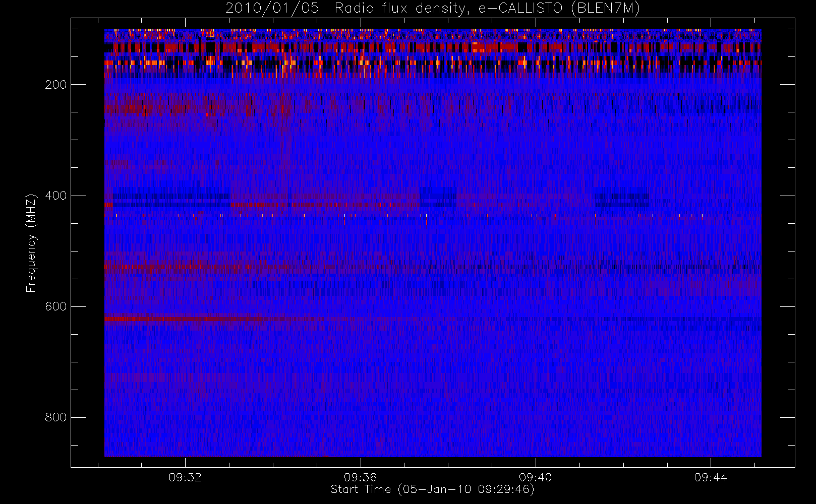Screen dimensions: 816x504
Task: Click the "Start Time (05-Jan-10 09:29:46)" label
Action: pyautogui.click(x=433, y=489)
